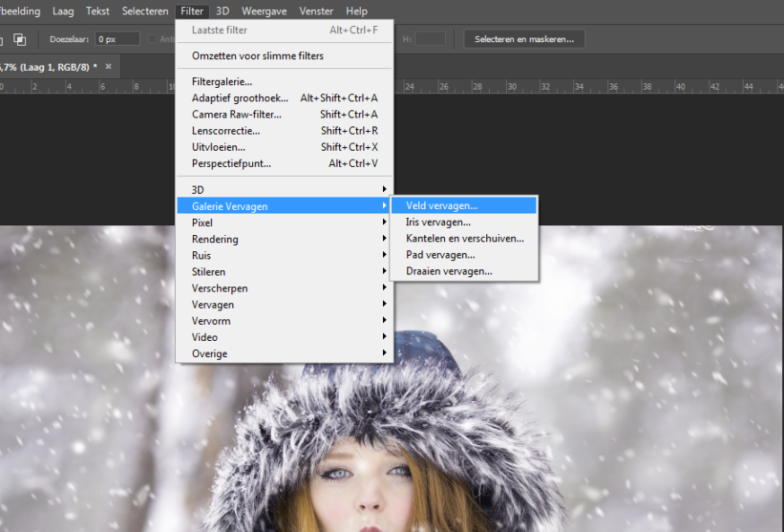The width and height of the screenshot is (784, 532).
Task: Expand the Ruis submenu
Action: 201,256
